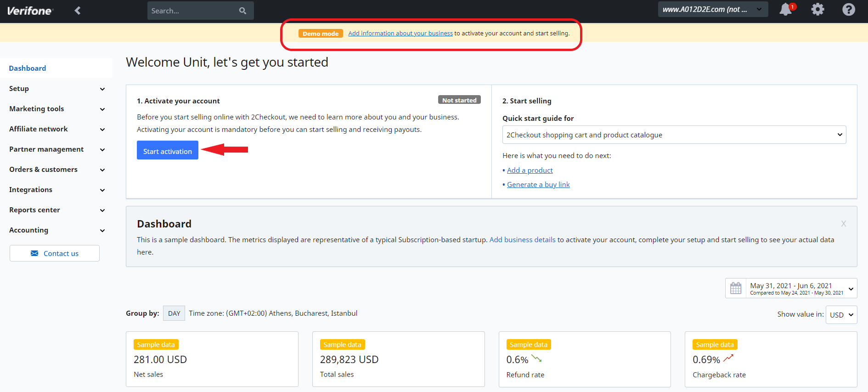This screenshot has height=392, width=868.
Task: Click the Refund rate downward trend icon
Action: [536, 358]
